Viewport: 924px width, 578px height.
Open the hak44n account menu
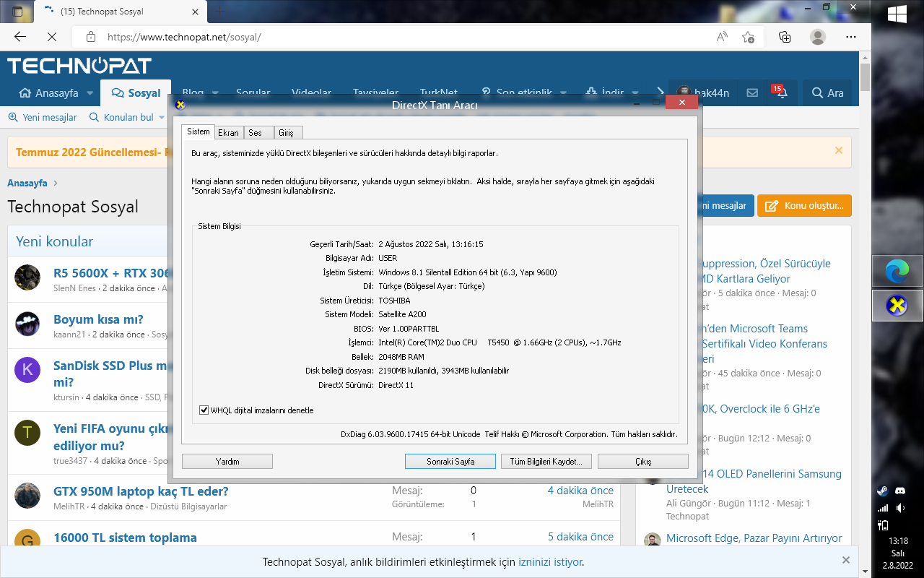pyautogui.click(x=703, y=92)
